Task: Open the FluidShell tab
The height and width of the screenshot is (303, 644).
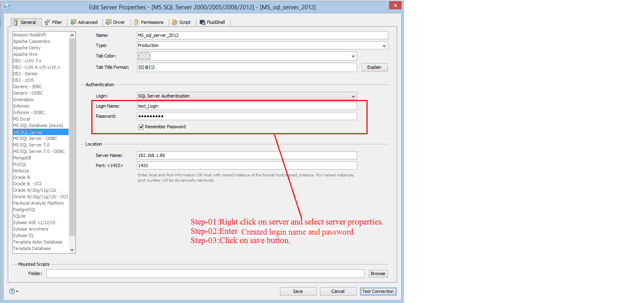Action: 213,22
